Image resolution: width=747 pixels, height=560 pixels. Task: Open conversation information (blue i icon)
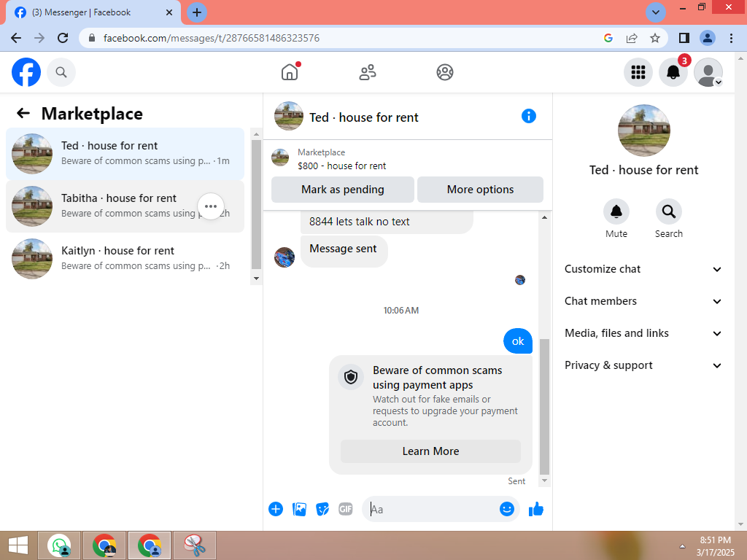point(528,116)
